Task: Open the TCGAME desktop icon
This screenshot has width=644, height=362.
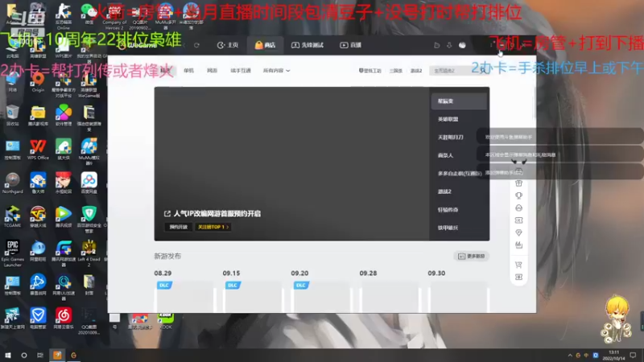Action: click(12, 217)
